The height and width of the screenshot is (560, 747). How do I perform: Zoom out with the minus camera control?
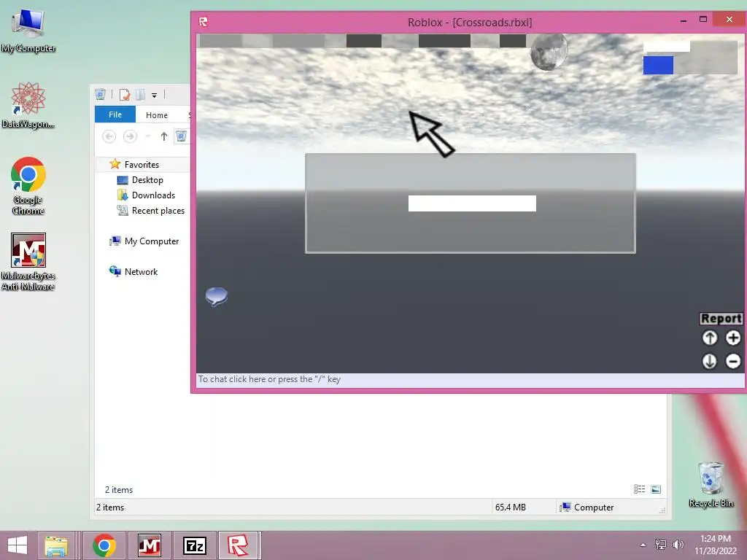point(733,361)
